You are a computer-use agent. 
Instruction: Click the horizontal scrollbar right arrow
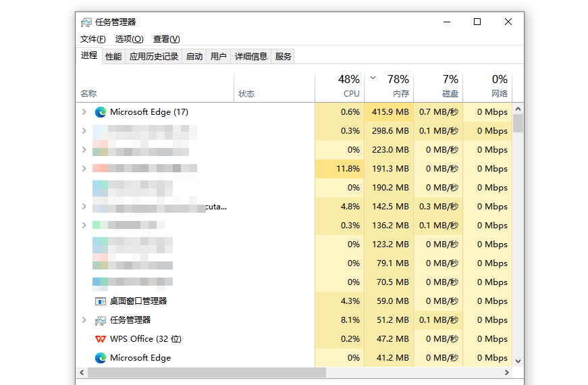click(507, 373)
